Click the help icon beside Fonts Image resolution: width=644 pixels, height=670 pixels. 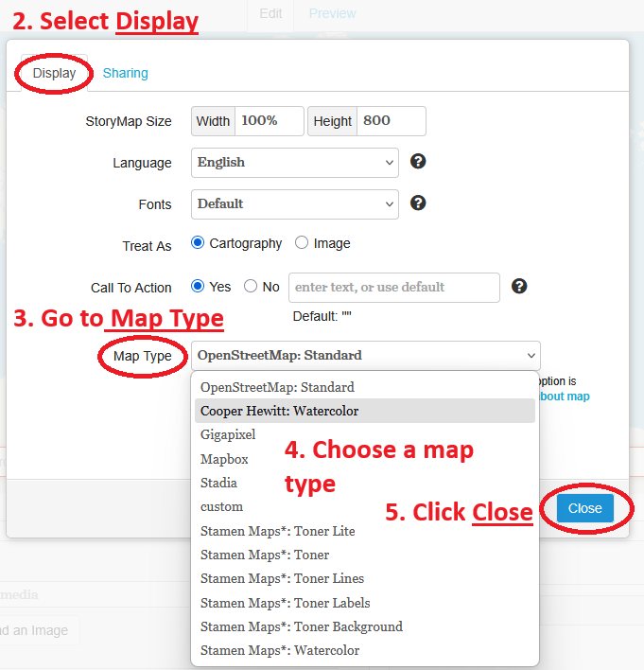418,203
